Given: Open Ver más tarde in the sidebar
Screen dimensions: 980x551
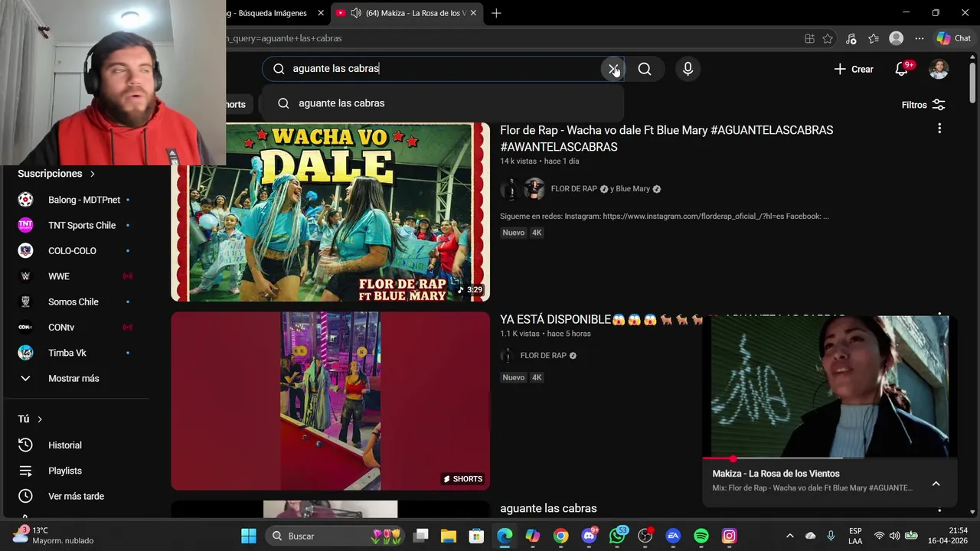Looking at the screenshot, I should (x=77, y=496).
